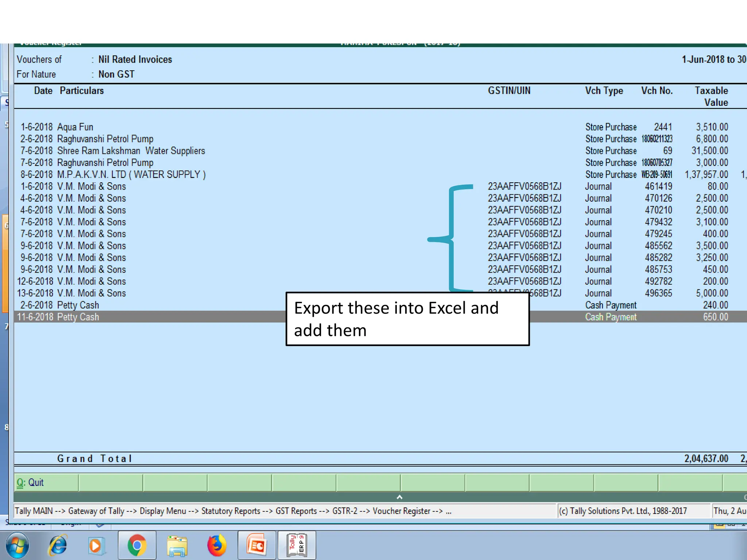Viewport: 747px width, 560px height.
Task: Expand the calculator panel arrow
Action: (x=399, y=497)
